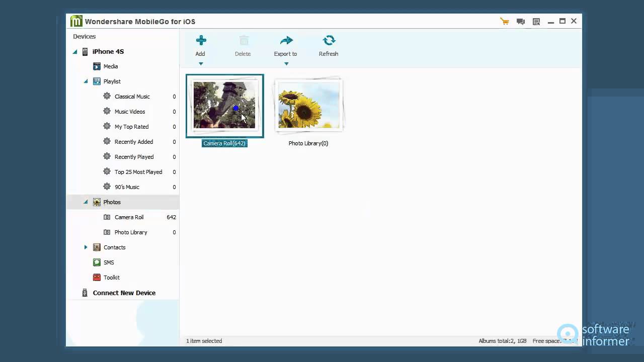Click the Camera Roll album thumbnail

[224, 106]
